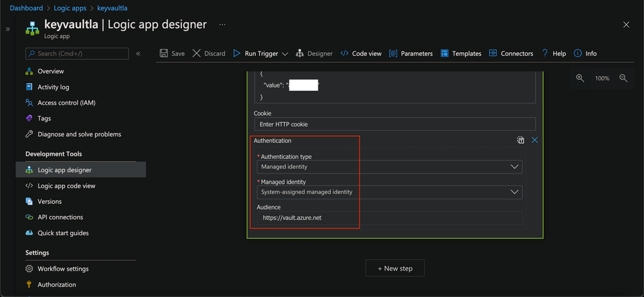Open the more options ellipsis beside title
This screenshot has height=297, width=644.
pyautogui.click(x=222, y=24)
